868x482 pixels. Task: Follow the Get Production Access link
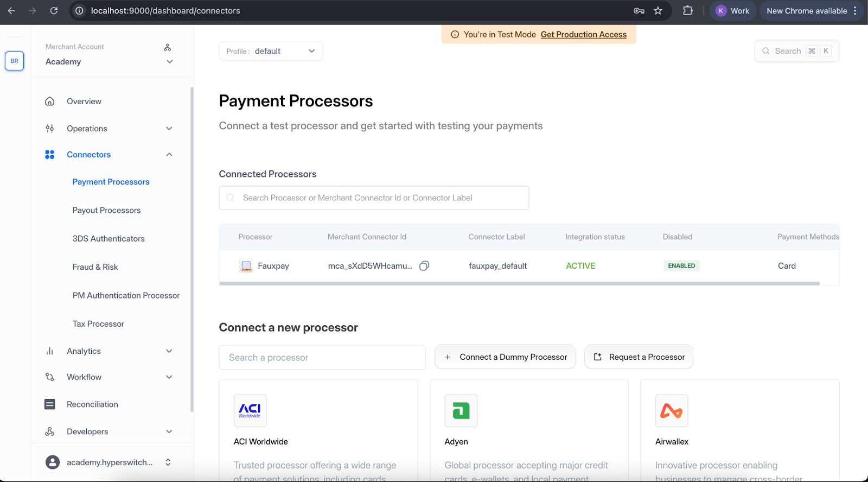[583, 35]
